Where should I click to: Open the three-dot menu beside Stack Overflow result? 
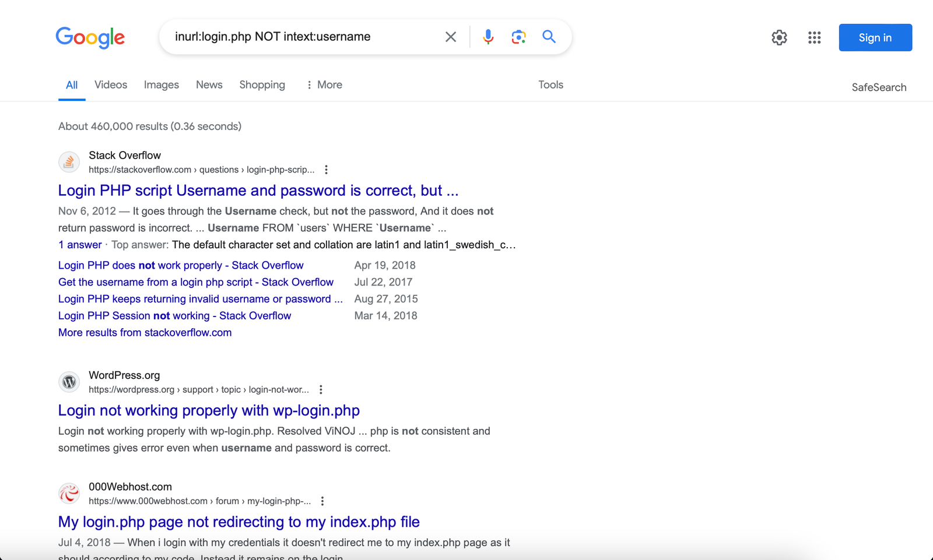tap(327, 170)
